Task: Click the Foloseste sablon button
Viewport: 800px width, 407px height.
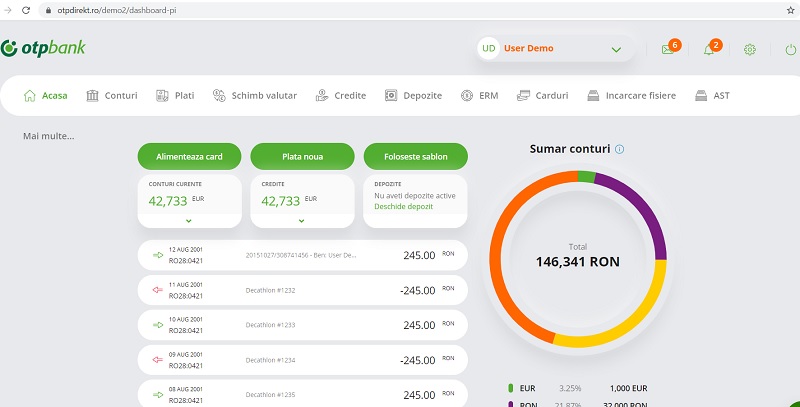Action: (x=416, y=157)
